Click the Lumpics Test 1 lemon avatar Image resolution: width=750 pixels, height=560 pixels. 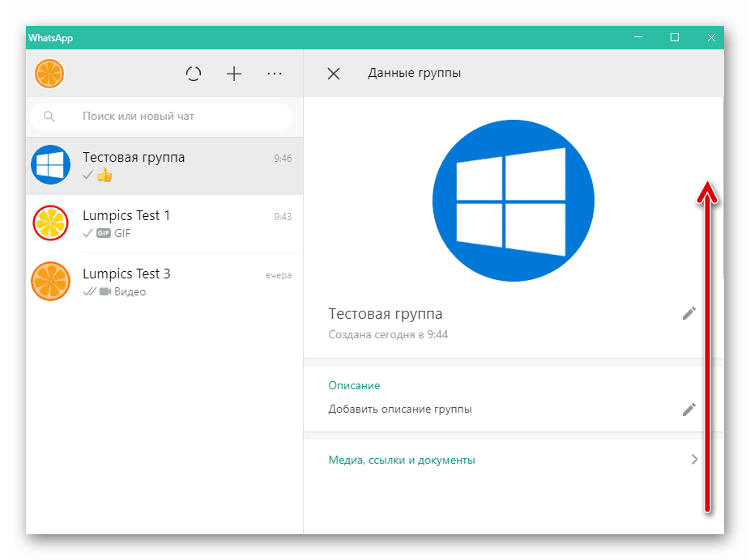50,223
